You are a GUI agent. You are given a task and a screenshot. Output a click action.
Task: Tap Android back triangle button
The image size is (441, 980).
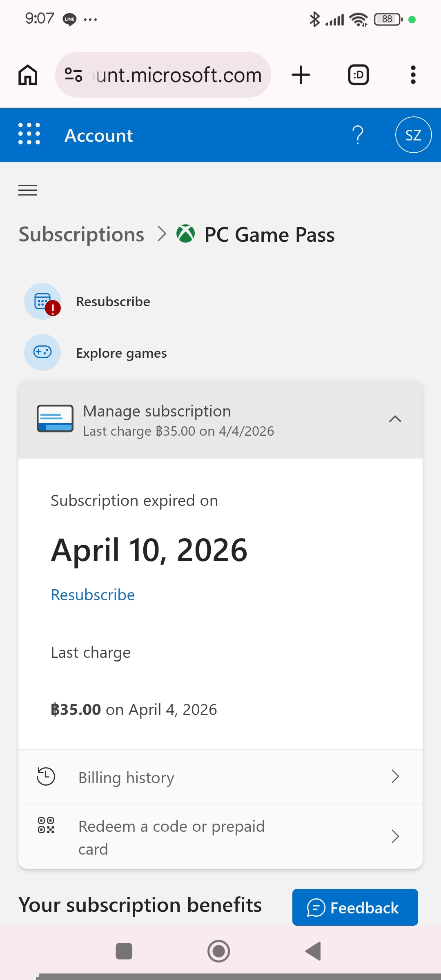(313, 951)
